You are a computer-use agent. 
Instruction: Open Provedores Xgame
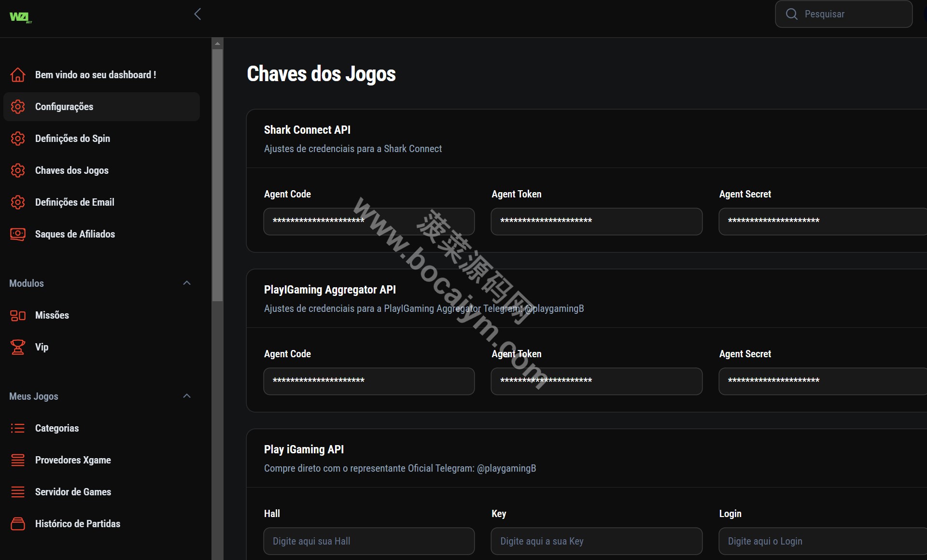(x=101, y=460)
